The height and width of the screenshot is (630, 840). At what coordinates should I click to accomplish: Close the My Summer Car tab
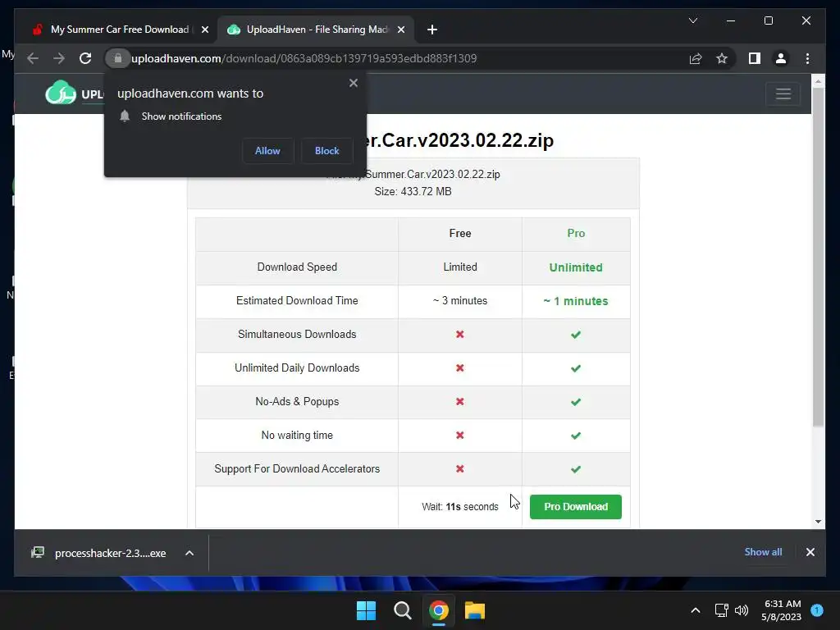(x=204, y=30)
